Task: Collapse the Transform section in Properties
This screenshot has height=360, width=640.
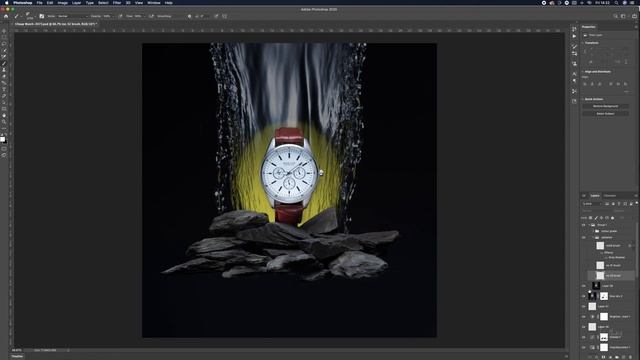Action: (583, 43)
